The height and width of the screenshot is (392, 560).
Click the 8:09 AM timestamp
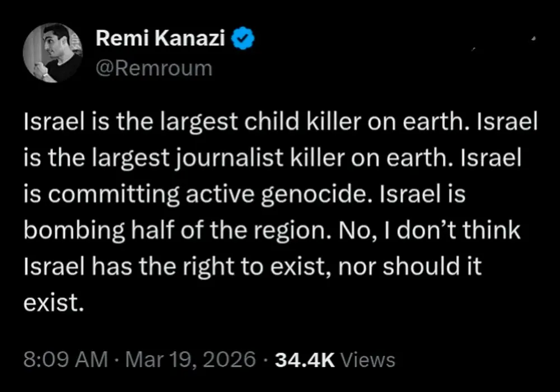pyautogui.click(x=67, y=360)
